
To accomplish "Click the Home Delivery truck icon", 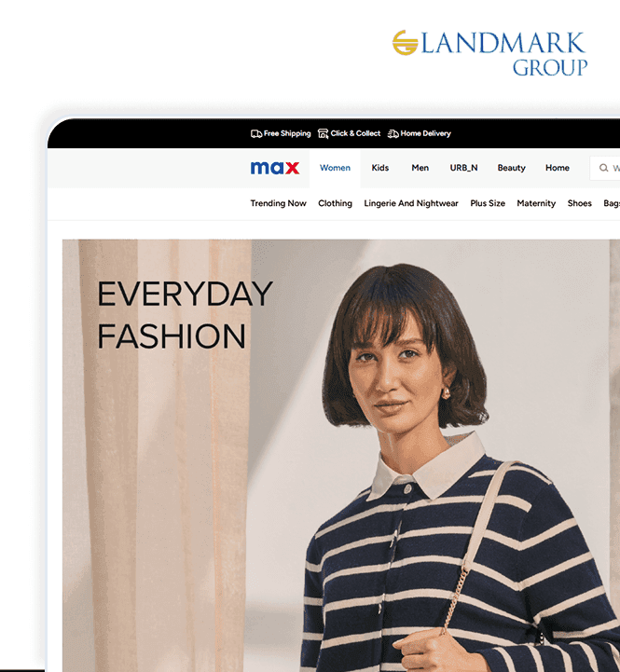I will click(x=393, y=133).
